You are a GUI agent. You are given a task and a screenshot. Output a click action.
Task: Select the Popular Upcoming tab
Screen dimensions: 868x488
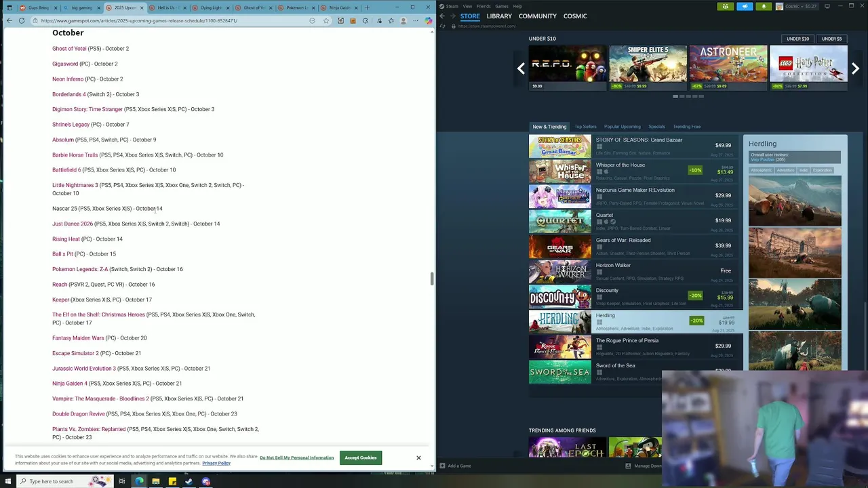tap(622, 127)
